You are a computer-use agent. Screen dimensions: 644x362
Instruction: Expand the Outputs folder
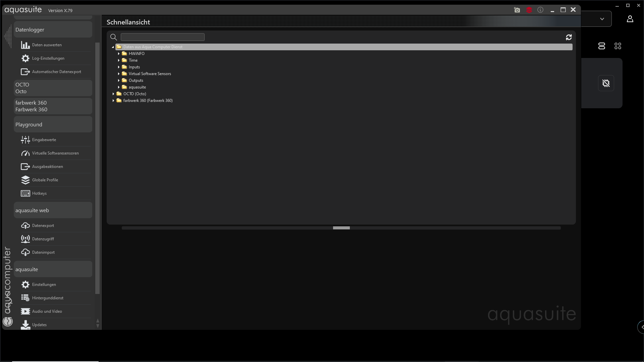(119, 80)
